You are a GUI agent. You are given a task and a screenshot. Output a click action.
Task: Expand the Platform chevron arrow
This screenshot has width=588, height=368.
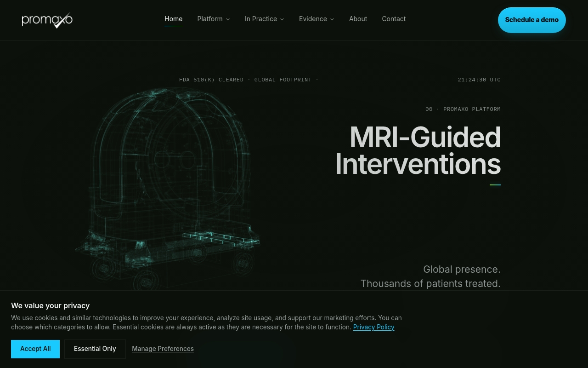tap(228, 19)
